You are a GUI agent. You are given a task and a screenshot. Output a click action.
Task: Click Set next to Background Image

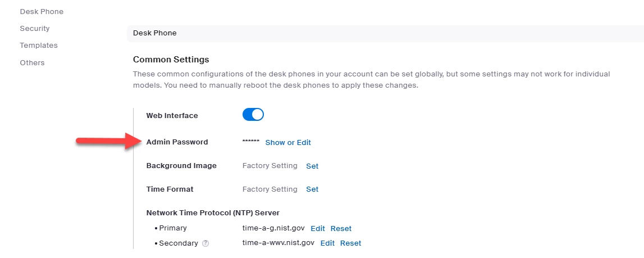(312, 166)
